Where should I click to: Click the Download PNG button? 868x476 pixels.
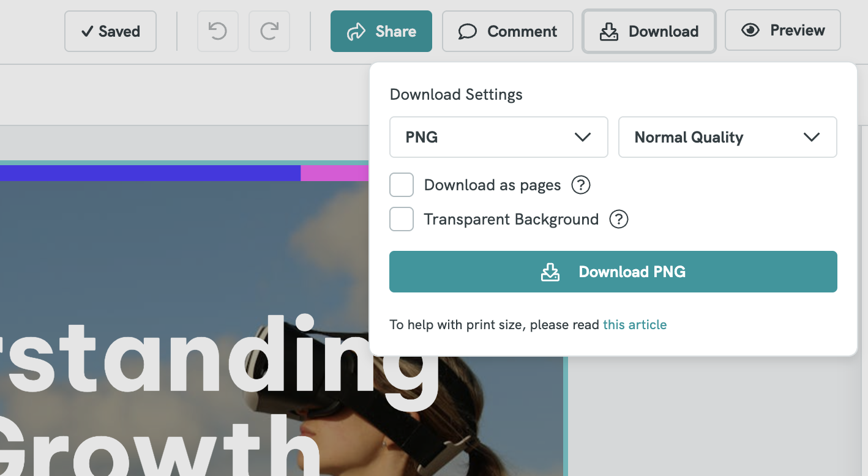(x=613, y=272)
